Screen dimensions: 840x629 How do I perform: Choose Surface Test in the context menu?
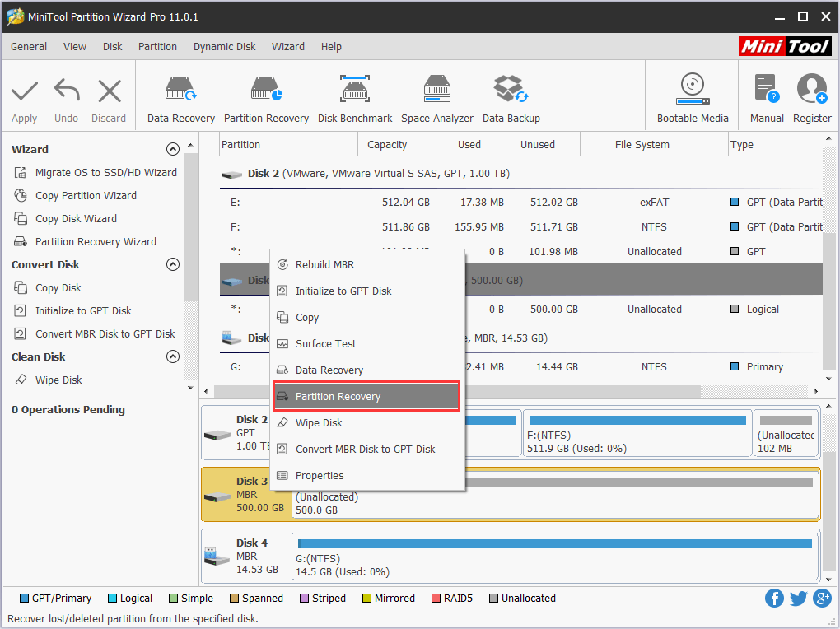click(367, 343)
